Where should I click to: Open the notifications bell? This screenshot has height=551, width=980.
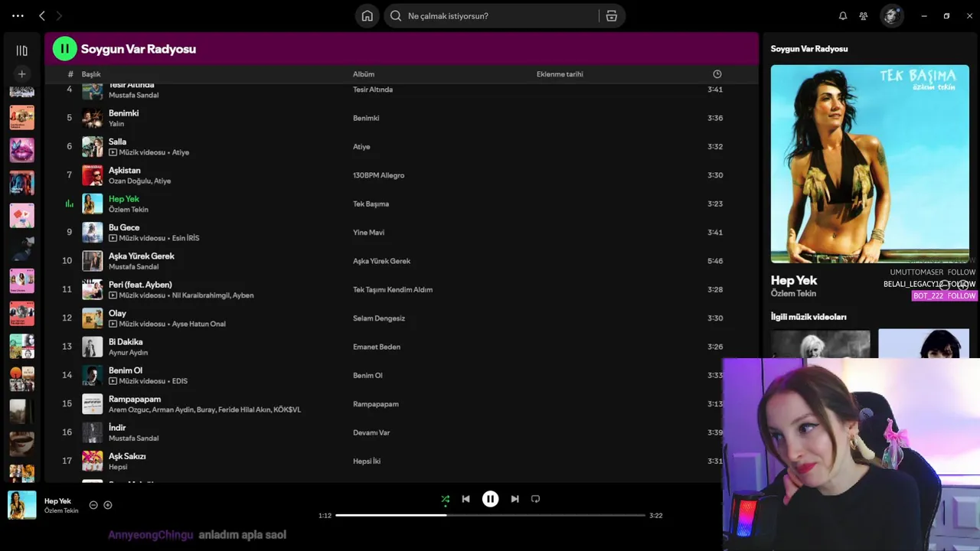(x=843, y=15)
